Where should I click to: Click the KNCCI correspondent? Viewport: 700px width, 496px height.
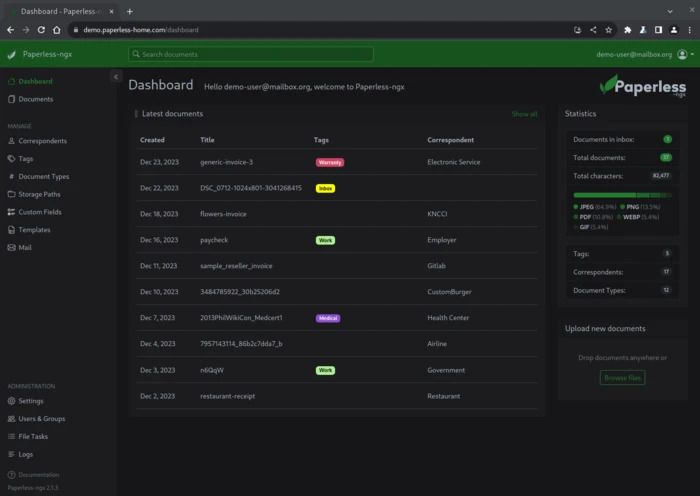(437, 214)
